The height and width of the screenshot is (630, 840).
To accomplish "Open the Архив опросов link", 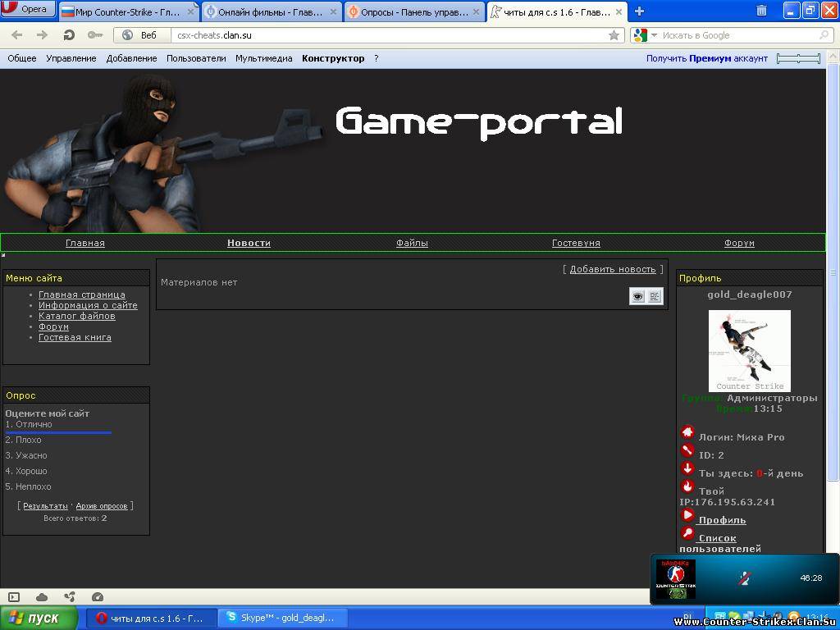I will 102,505.
